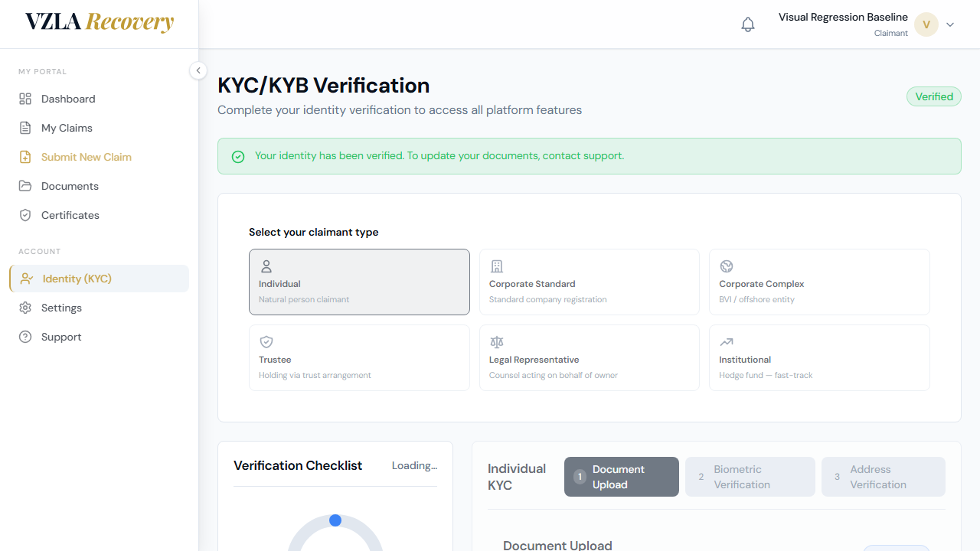
Task: Click 'Standard company registration' description
Action: [x=548, y=299]
